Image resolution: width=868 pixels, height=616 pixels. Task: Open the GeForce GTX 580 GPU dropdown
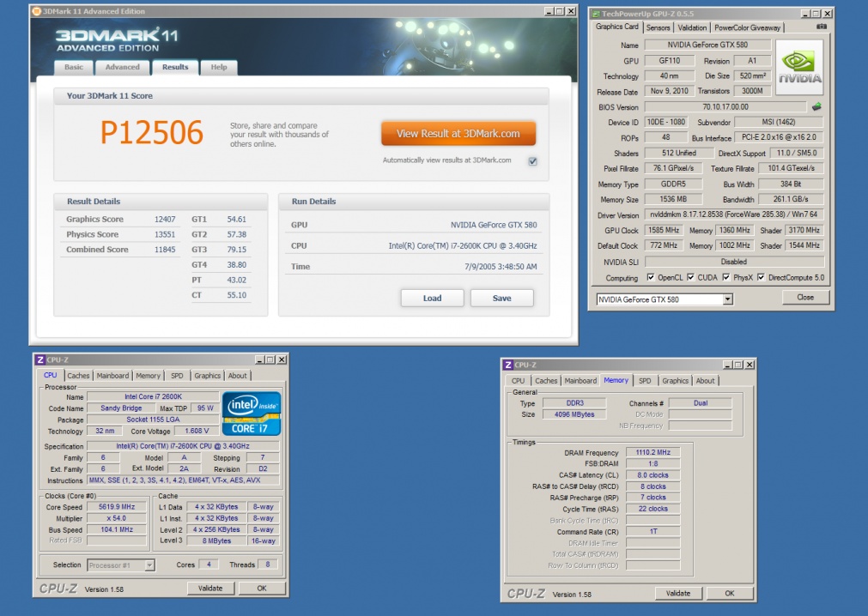(x=728, y=299)
